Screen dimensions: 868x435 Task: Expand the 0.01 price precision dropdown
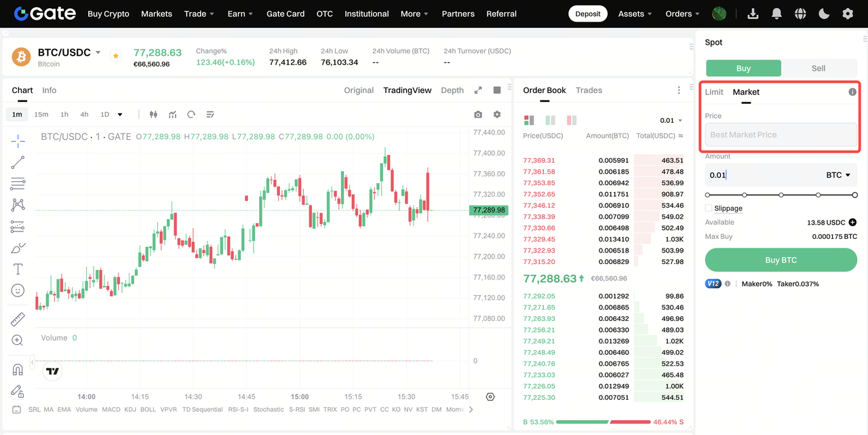671,121
